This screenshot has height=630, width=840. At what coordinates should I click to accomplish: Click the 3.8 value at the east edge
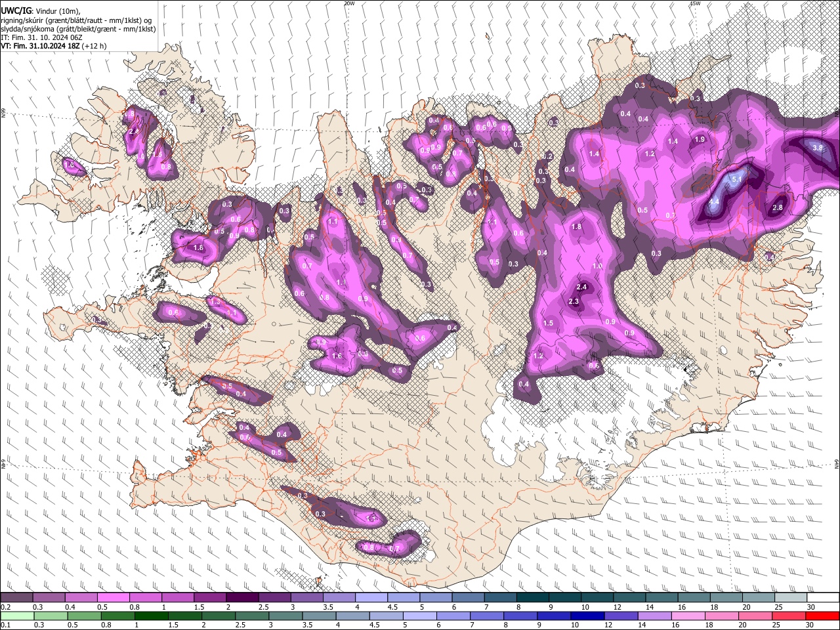[818, 148]
